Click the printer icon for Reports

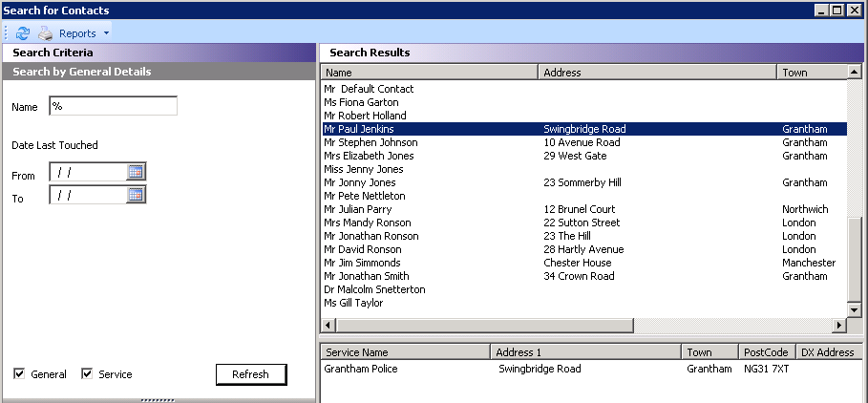(46, 33)
